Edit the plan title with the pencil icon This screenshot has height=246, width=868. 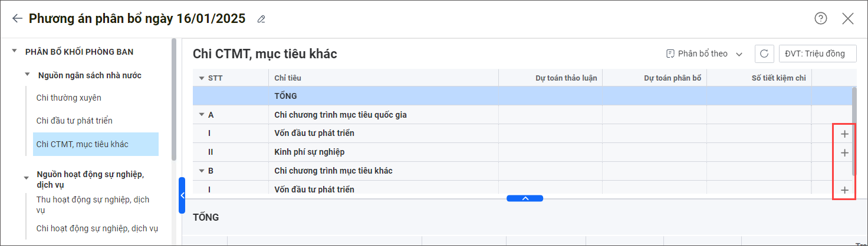pos(261,19)
